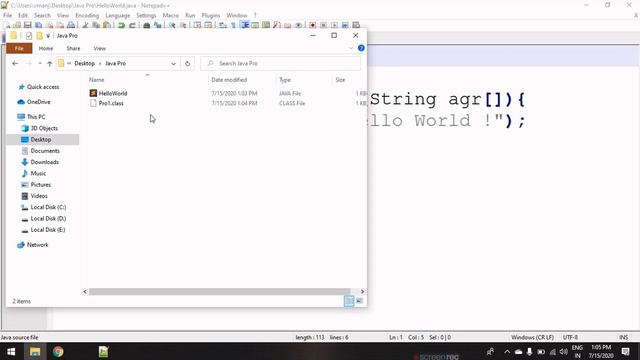
Task: Open File tab in Explorer ribbon
Action: click(x=19, y=48)
